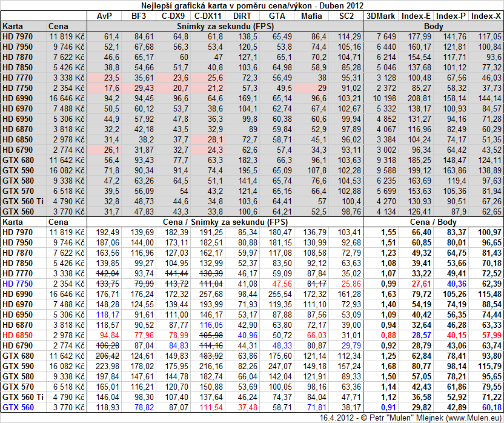Click the blue value 84,83

(x=179, y=345)
